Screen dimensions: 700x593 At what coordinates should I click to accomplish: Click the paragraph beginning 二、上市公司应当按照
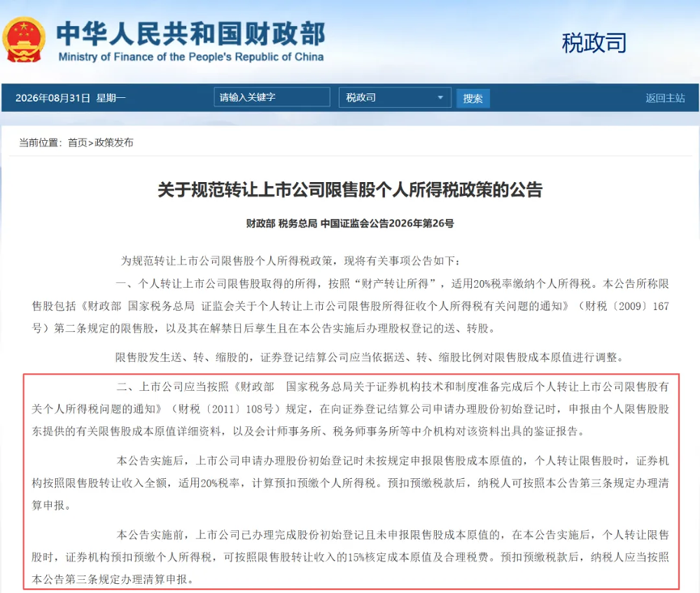(350, 409)
